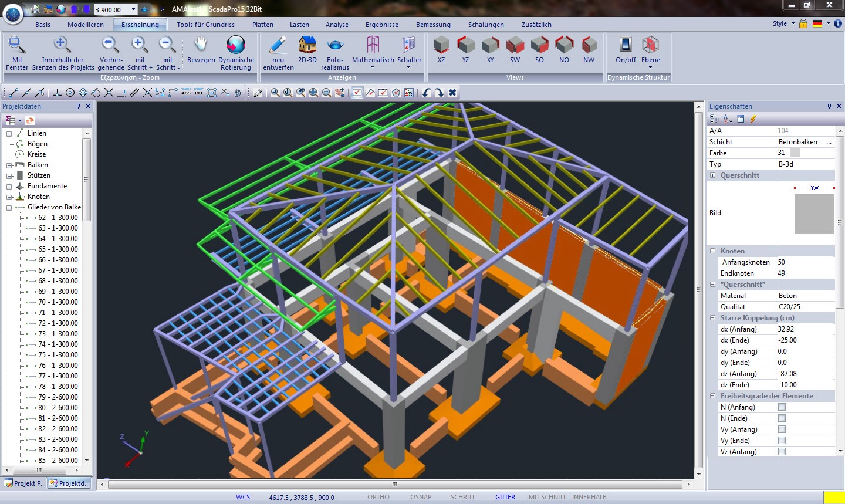The height and width of the screenshot is (504, 845).
Task: Click the Fotorealismus teapot icon
Action: (x=335, y=45)
